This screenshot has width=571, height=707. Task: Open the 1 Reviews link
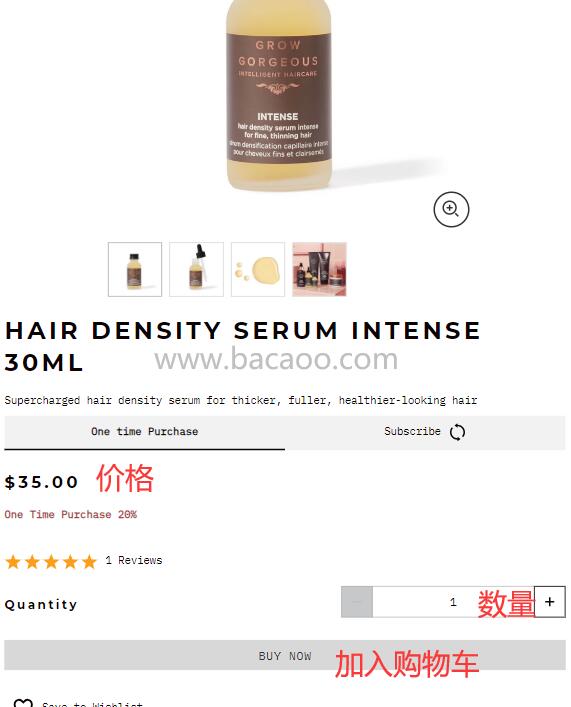[x=134, y=560]
